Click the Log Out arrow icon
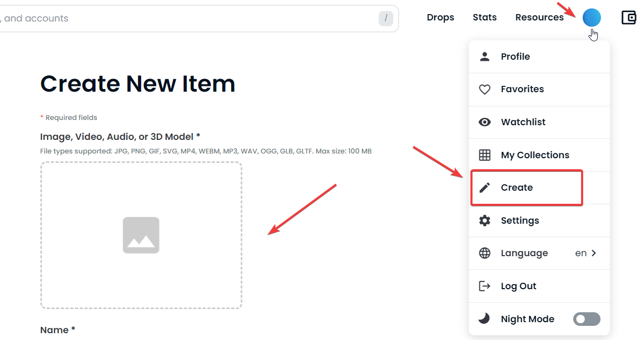Image resolution: width=644 pixels, height=340 pixels. [485, 286]
